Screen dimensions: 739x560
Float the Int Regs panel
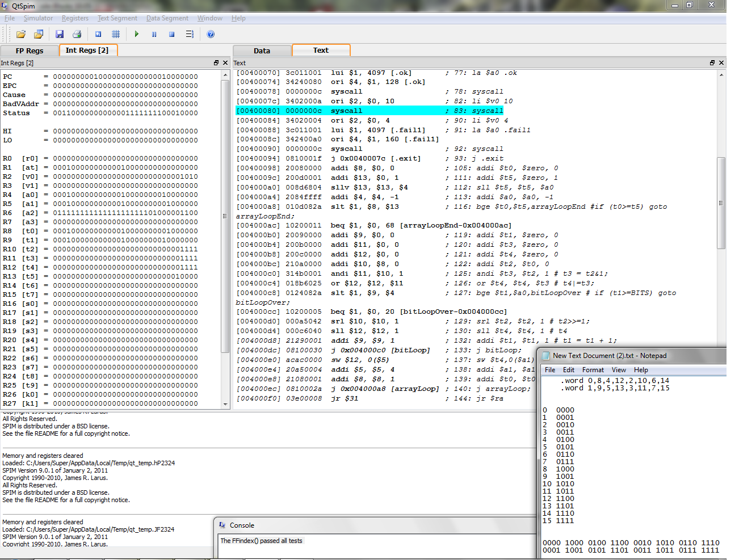(216, 63)
